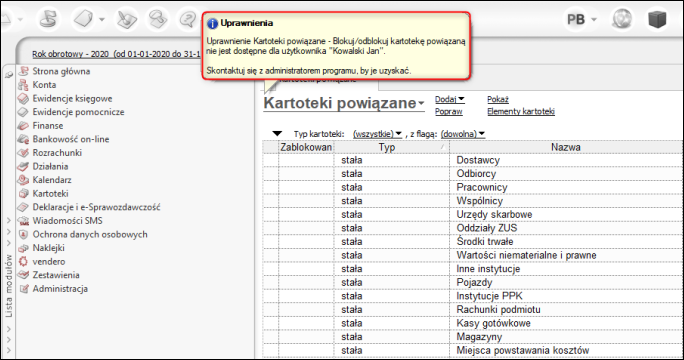
Task: Click the Ewidencje księgowe icon
Action: coord(23,99)
